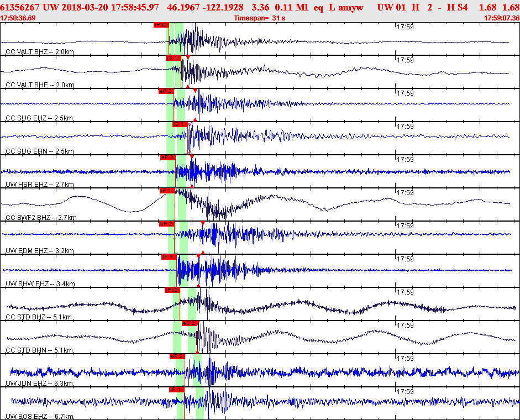520x420 pixels.
Task: Click the coordinates 46.1967 -122.1928
Action: coord(205,7)
